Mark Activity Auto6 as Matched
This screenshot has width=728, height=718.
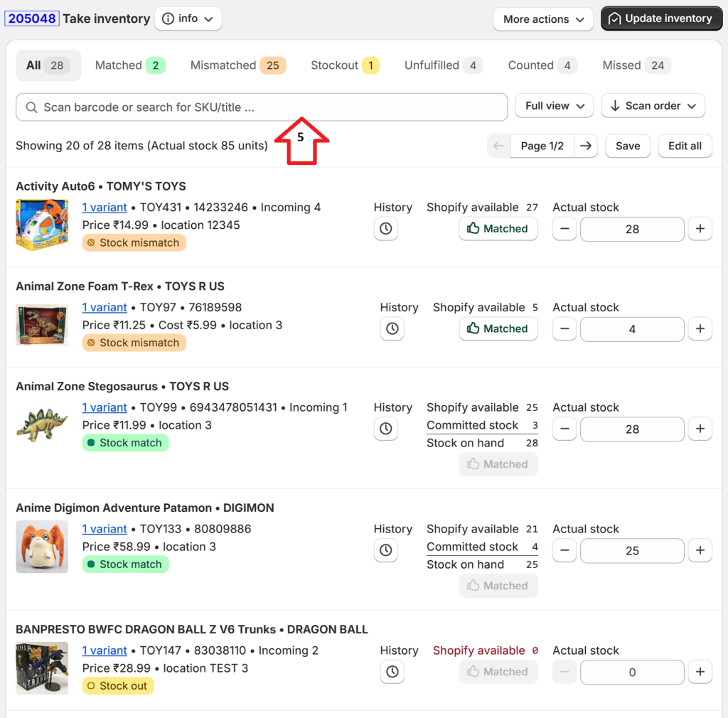[498, 229]
